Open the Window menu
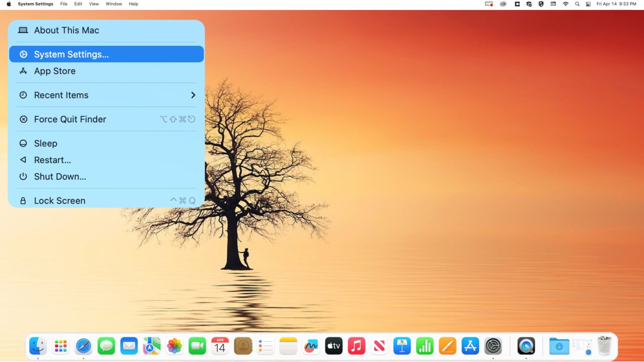This screenshot has width=644, height=362. tap(113, 4)
